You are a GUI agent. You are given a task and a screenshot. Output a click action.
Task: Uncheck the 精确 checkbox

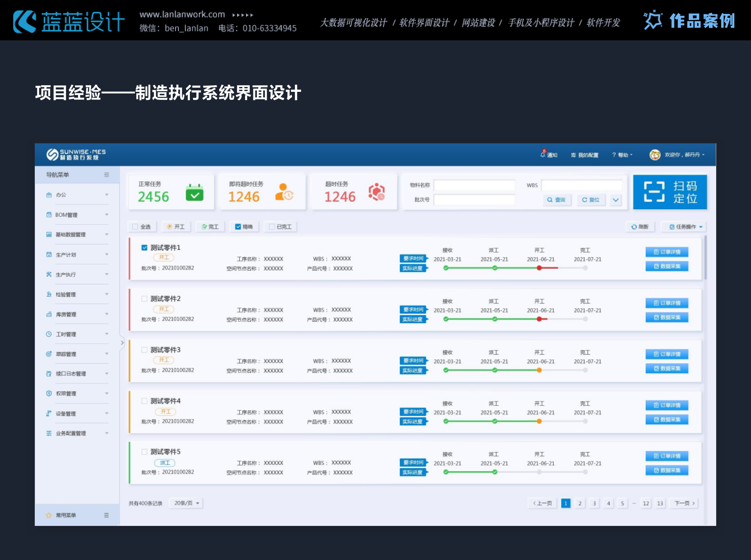(238, 227)
